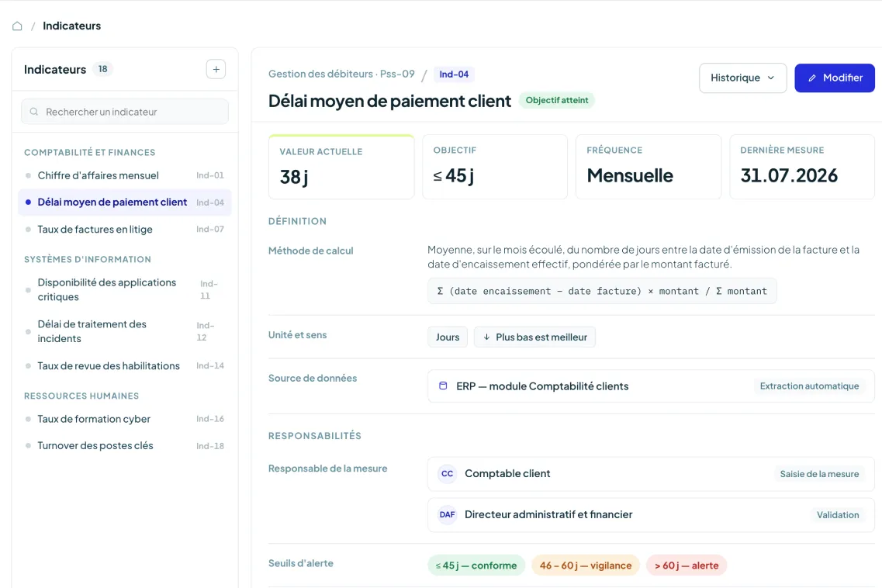Select Taux de formation cyber indicator
The image size is (882, 588).
pos(125,419)
